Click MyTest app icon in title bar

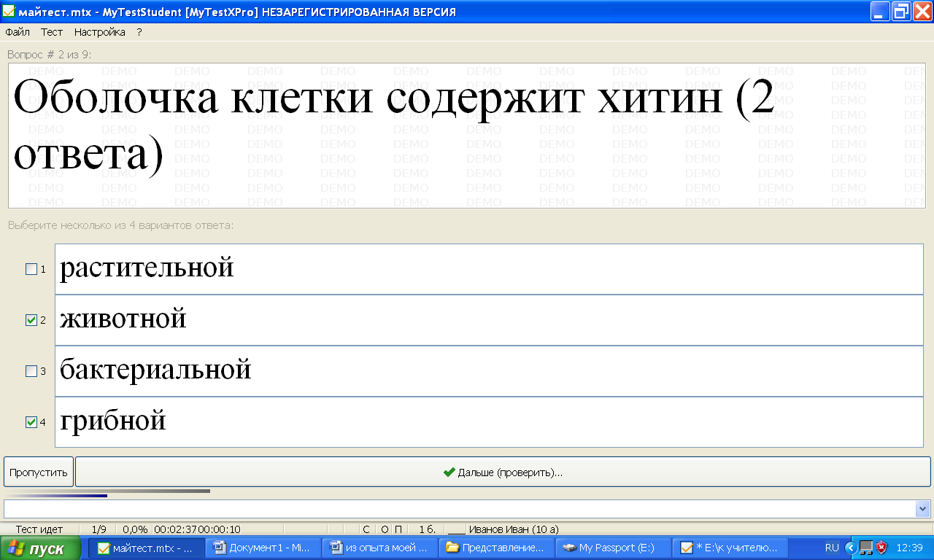click(9, 11)
